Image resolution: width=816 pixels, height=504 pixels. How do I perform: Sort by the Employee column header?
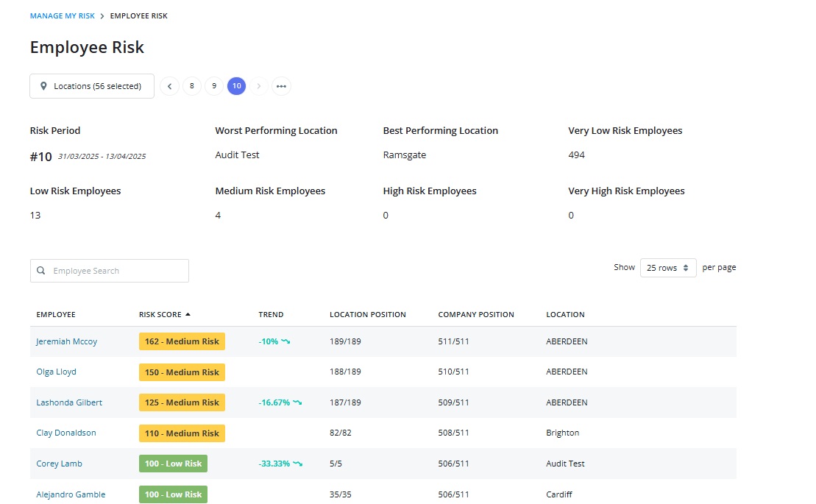click(x=56, y=314)
